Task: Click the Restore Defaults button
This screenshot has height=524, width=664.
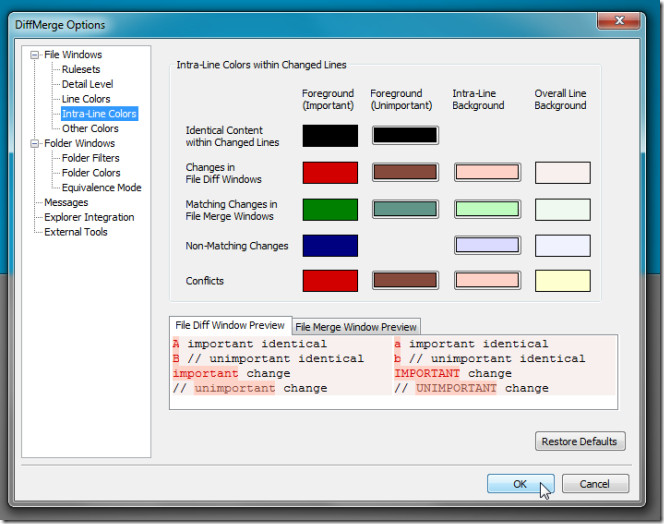Action: tap(579, 441)
